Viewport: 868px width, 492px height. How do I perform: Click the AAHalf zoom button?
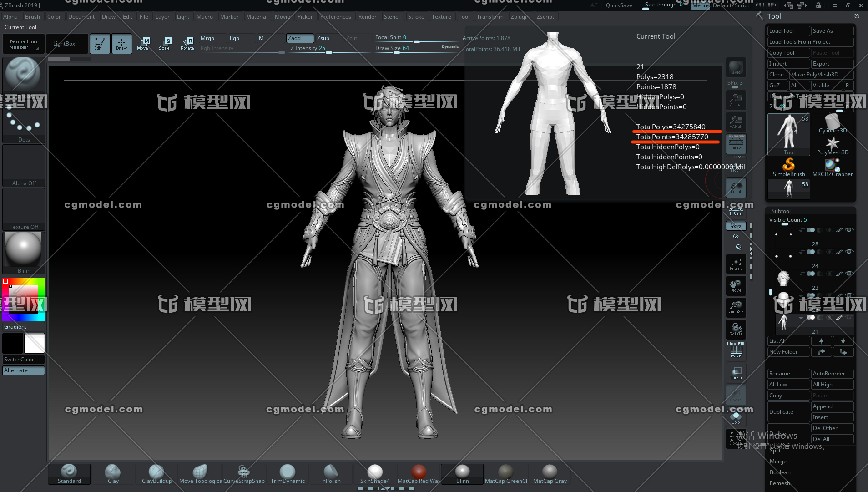click(x=736, y=122)
